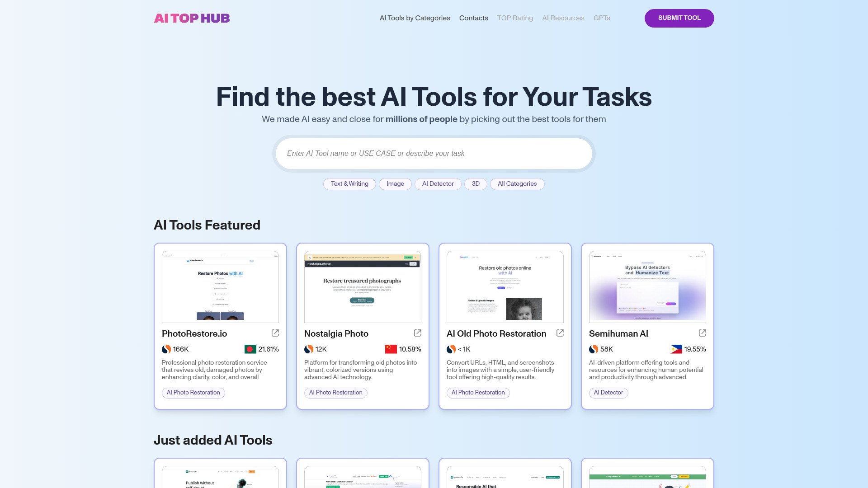868x488 pixels.
Task: Click the AI Photo Restoration tag on PhOTORestore
Action: click(193, 393)
